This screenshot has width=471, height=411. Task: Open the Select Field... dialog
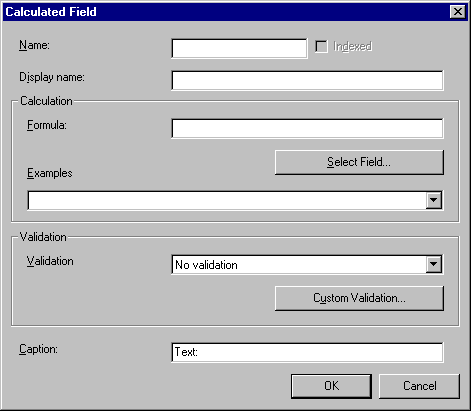coord(359,162)
